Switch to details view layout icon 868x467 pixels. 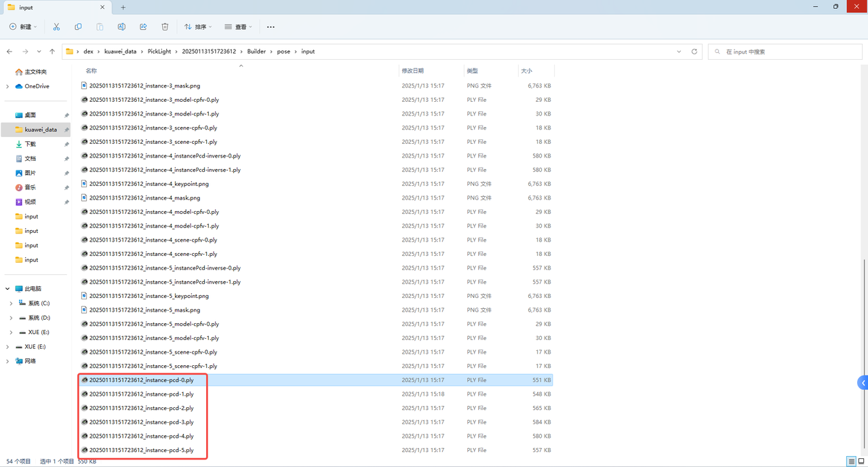click(851, 462)
